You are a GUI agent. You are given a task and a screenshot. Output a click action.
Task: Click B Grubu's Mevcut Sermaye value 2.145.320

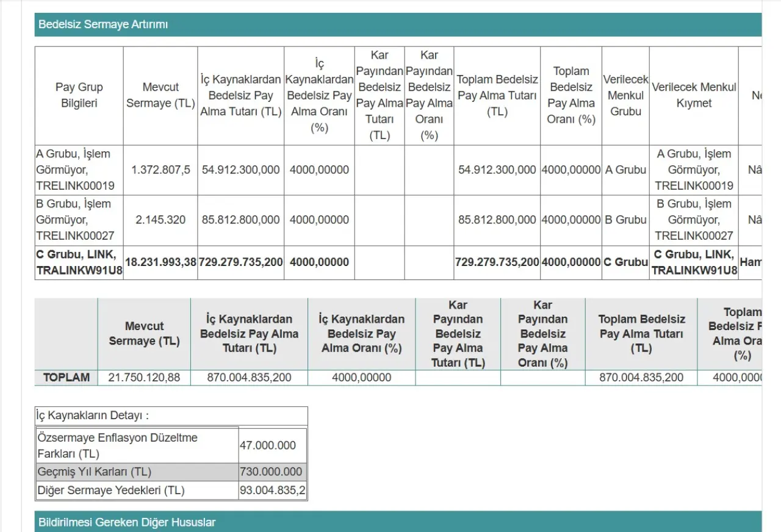click(x=160, y=220)
